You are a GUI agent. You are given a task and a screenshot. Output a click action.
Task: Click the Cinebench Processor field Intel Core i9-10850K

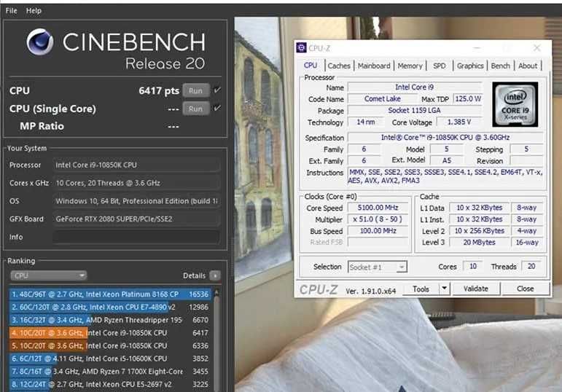[136, 165]
